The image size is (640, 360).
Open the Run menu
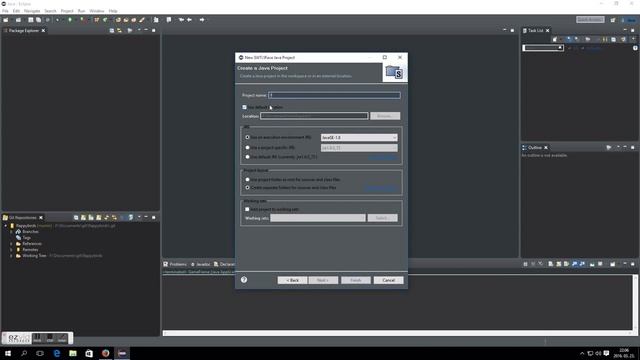click(x=82, y=11)
